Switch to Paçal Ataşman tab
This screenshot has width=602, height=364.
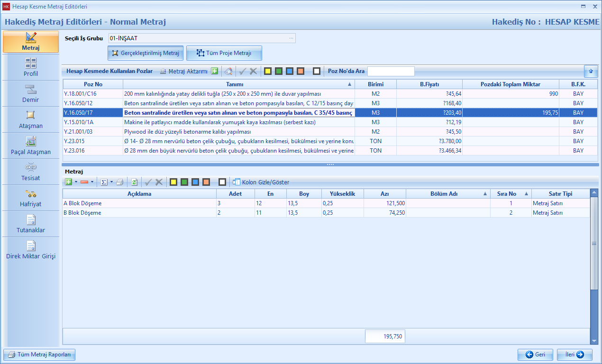(x=31, y=146)
